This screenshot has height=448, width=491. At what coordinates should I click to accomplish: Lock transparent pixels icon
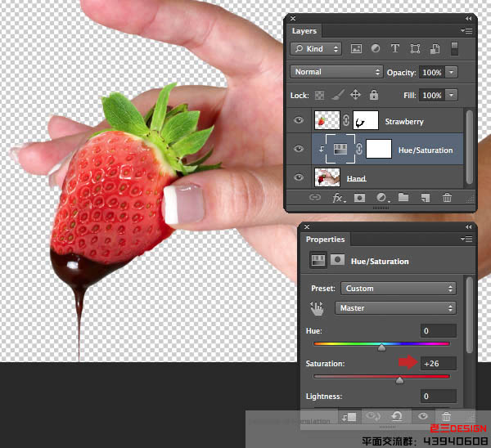[319, 95]
